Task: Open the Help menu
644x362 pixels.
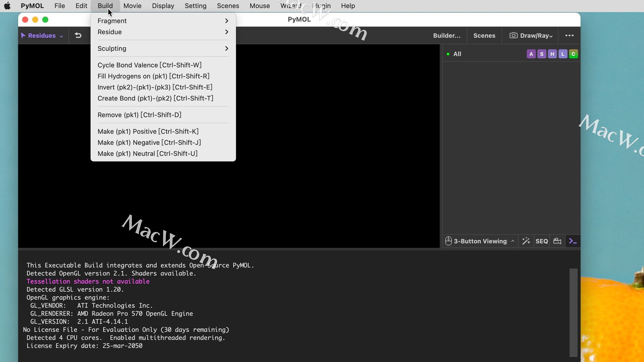Action: (x=348, y=6)
